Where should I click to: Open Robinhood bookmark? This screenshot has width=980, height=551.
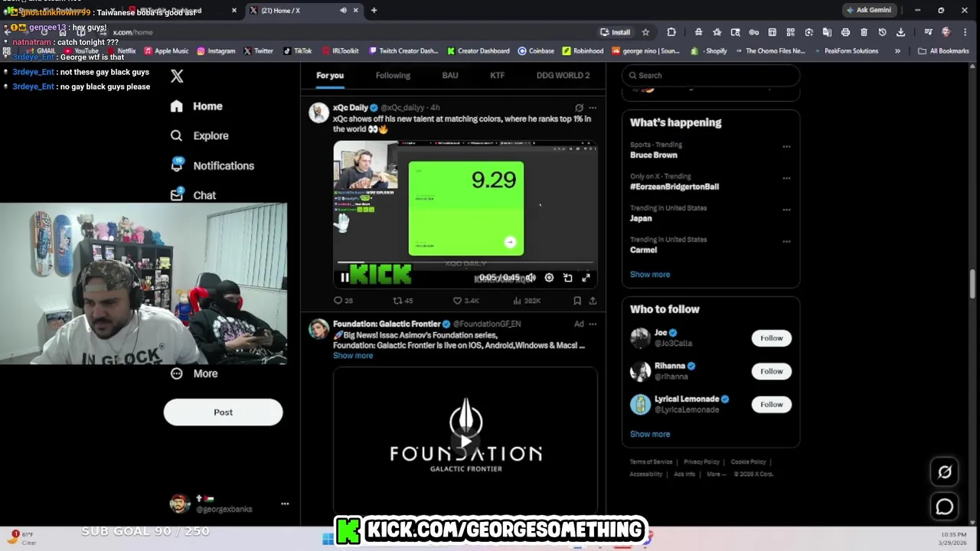click(583, 51)
